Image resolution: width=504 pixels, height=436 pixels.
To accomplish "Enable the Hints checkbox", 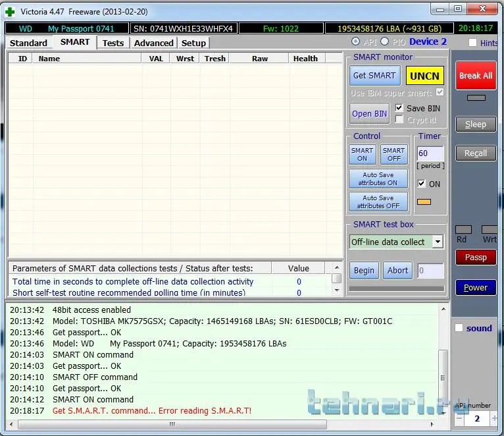I will [x=472, y=43].
